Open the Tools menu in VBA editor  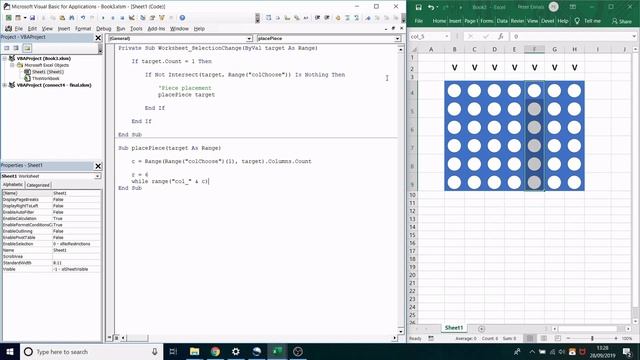(136, 29)
